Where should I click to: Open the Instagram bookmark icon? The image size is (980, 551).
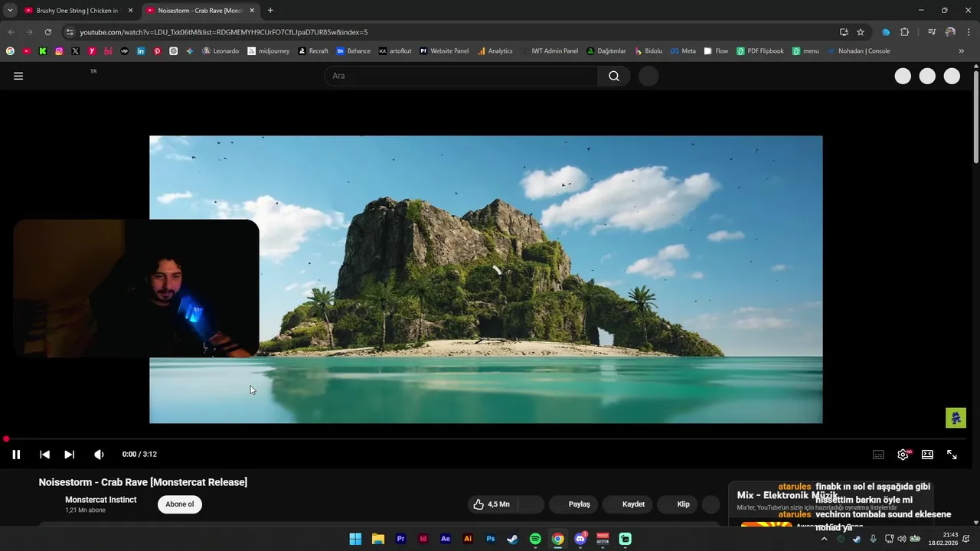click(59, 51)
